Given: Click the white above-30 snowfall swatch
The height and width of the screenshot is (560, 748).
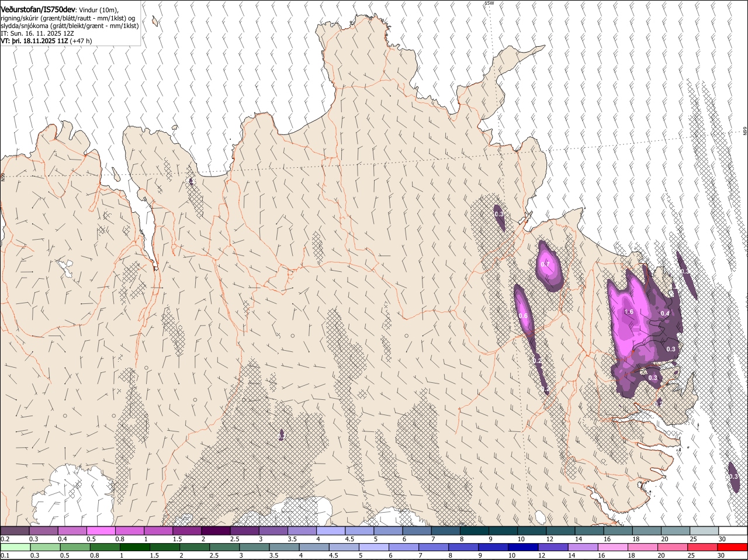Looking at the screenshot, I should pyautogui.click(x=733, y=531).
